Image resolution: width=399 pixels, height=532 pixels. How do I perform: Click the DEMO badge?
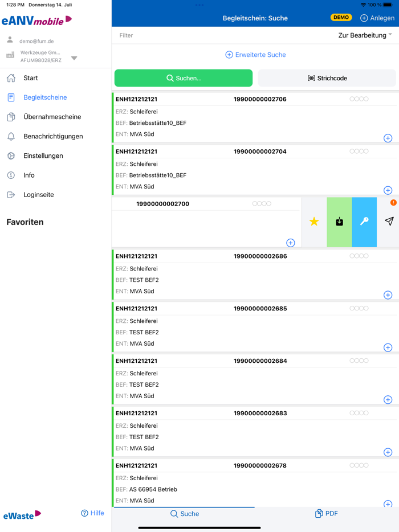[341, 17]
